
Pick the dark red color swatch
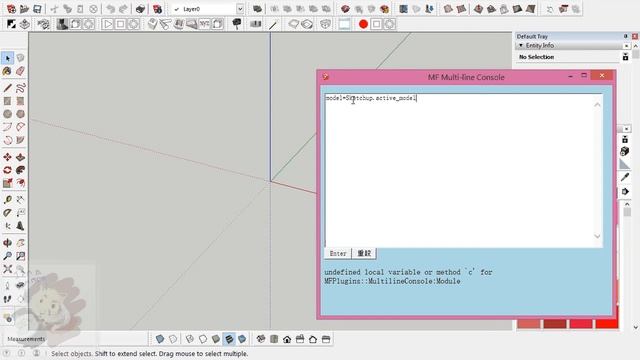(555, 324)
